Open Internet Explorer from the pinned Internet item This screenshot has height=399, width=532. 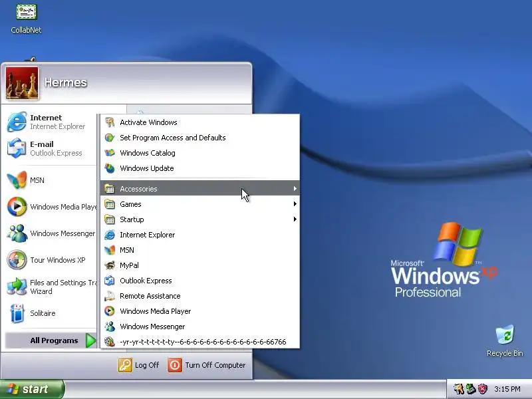pyautogui.click(x=51, y=122)
